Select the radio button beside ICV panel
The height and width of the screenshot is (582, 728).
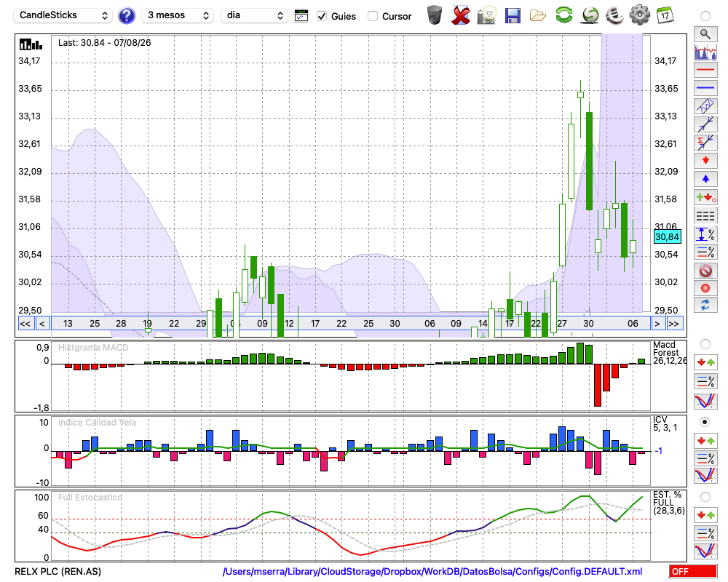click(x=705, y=422)
